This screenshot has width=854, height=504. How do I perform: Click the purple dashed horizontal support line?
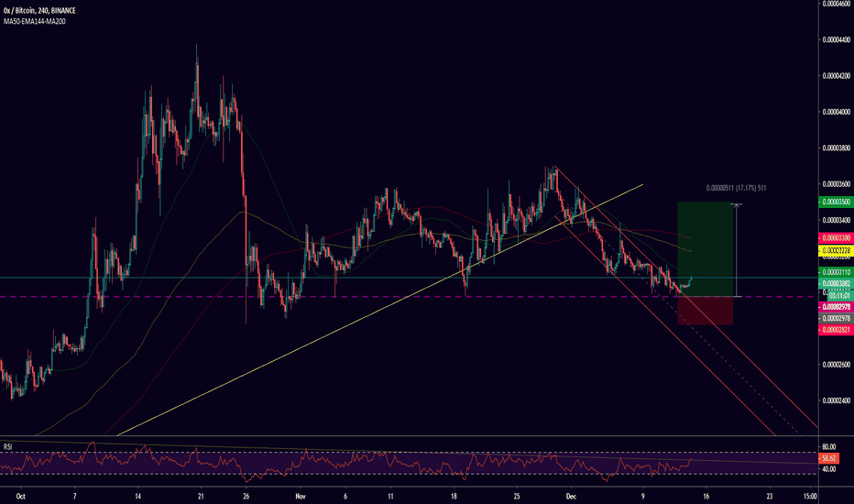point(409,296)
